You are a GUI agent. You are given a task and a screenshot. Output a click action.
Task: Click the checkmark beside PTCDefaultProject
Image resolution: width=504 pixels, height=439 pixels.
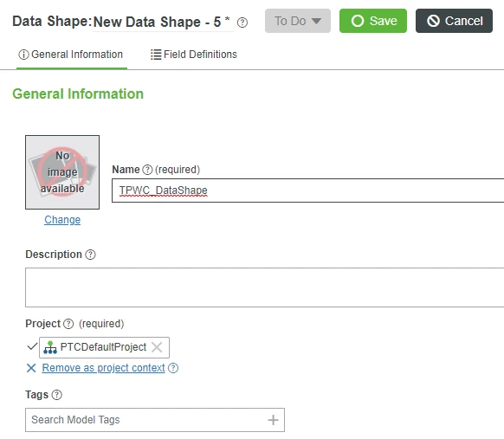32,347
